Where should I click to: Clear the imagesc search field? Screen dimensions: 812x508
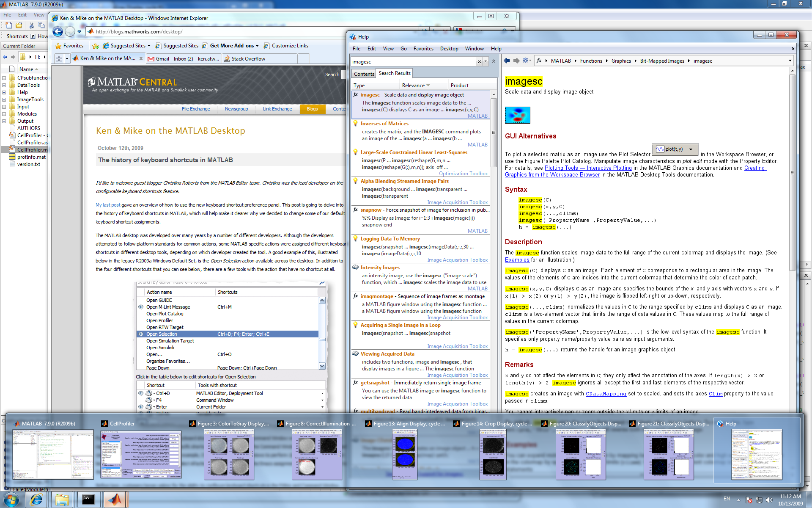point(479,62)
